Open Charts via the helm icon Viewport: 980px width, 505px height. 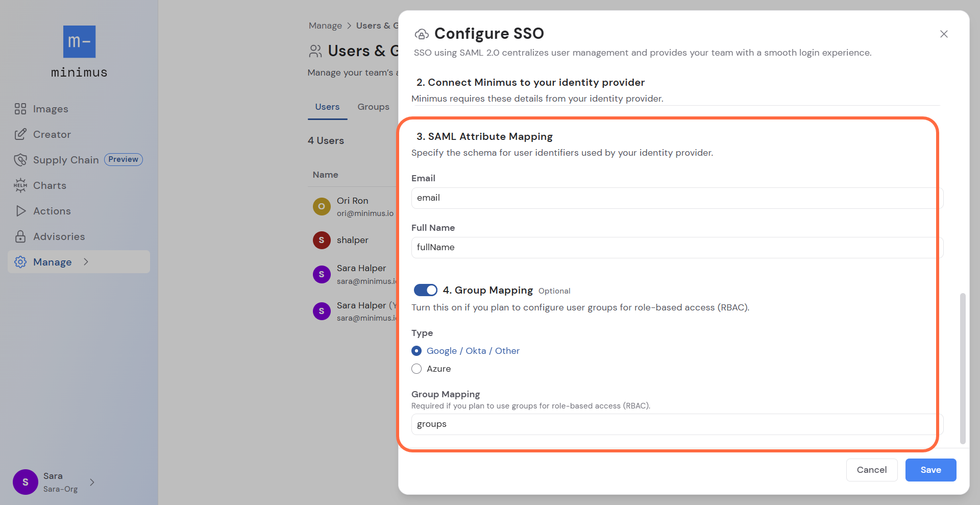point(20,185)
